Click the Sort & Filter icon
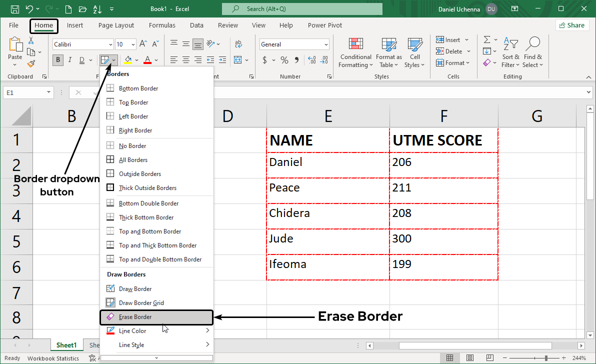This screenshot has width=596, height=364. tap(510, 44)
